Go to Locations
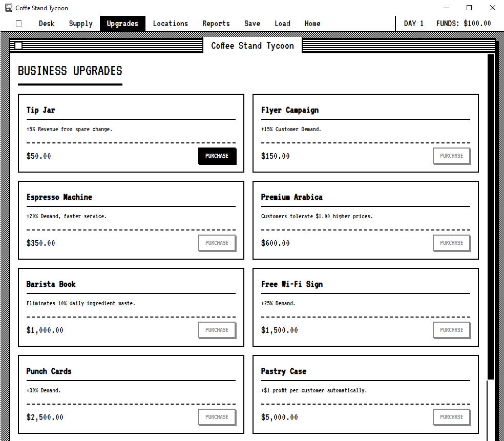 (x=171, y=24)
